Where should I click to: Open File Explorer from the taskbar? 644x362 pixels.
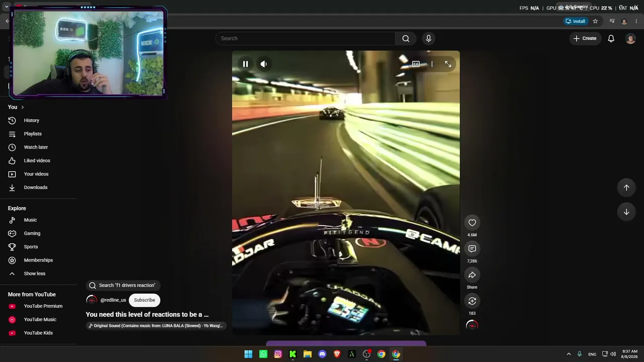tap(307, 354)
